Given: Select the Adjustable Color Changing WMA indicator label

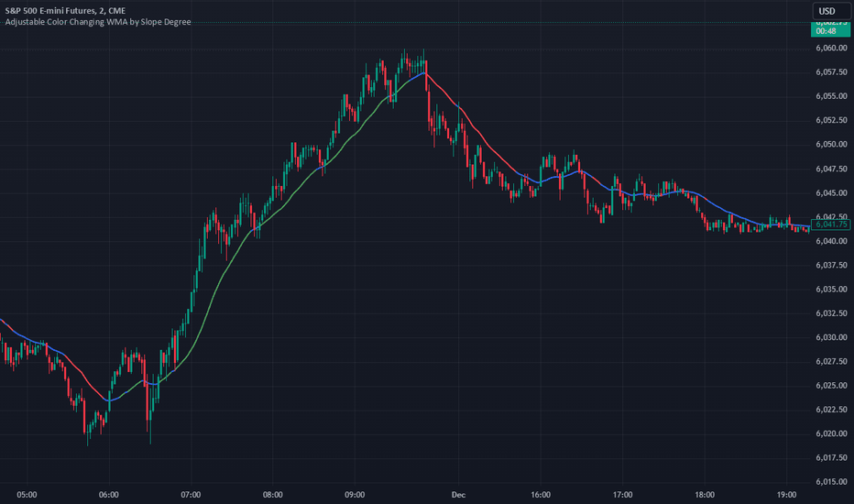Looking at the screenshot, I should pos(98,22).
